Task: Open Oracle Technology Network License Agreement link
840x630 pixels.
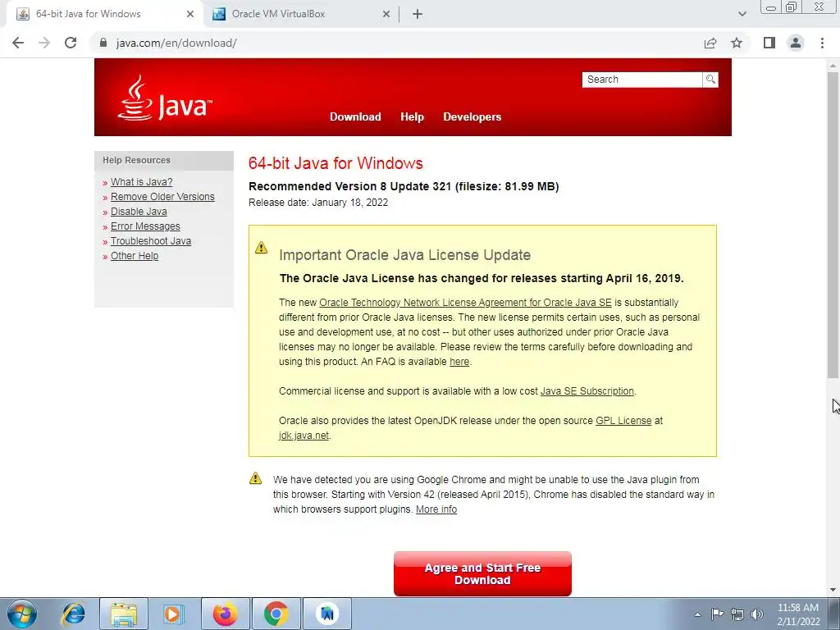Action: pos(466,303)
